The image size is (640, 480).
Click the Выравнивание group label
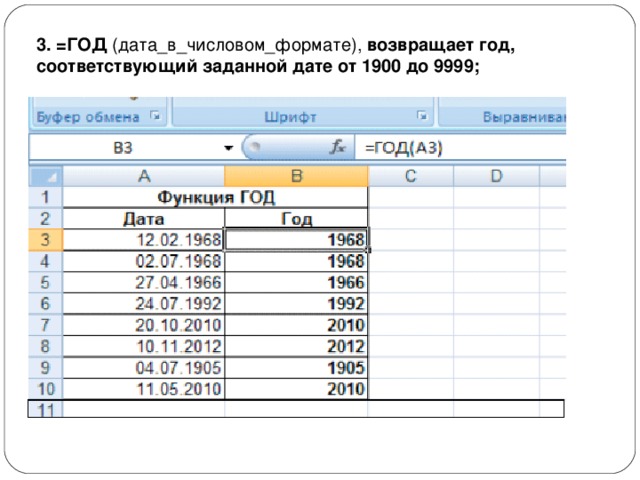pos(524,117)
